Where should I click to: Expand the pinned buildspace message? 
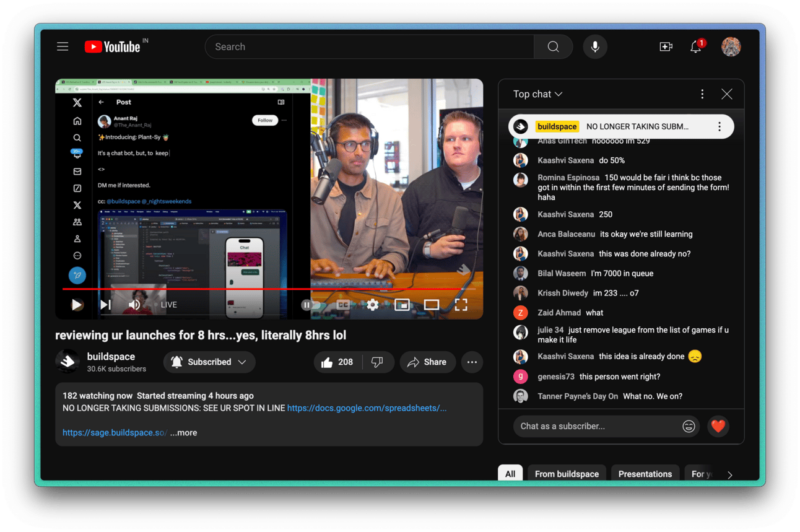click(x=621, y=126)
